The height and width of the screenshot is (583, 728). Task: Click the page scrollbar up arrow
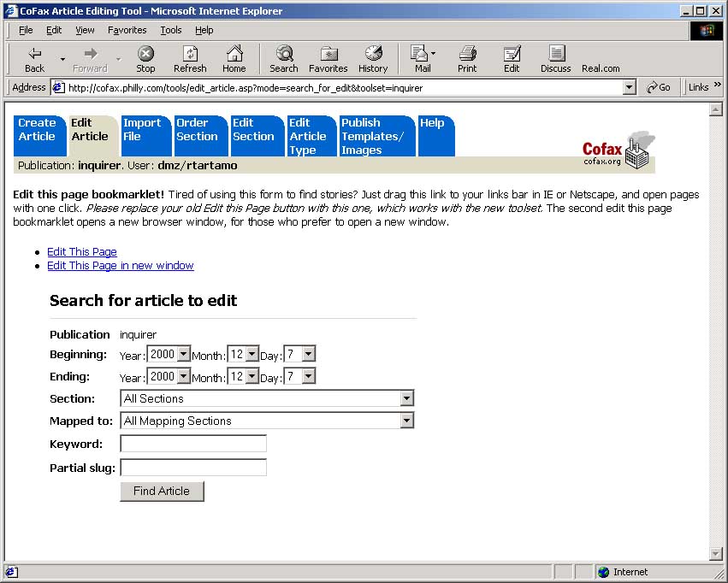point(715,109)
